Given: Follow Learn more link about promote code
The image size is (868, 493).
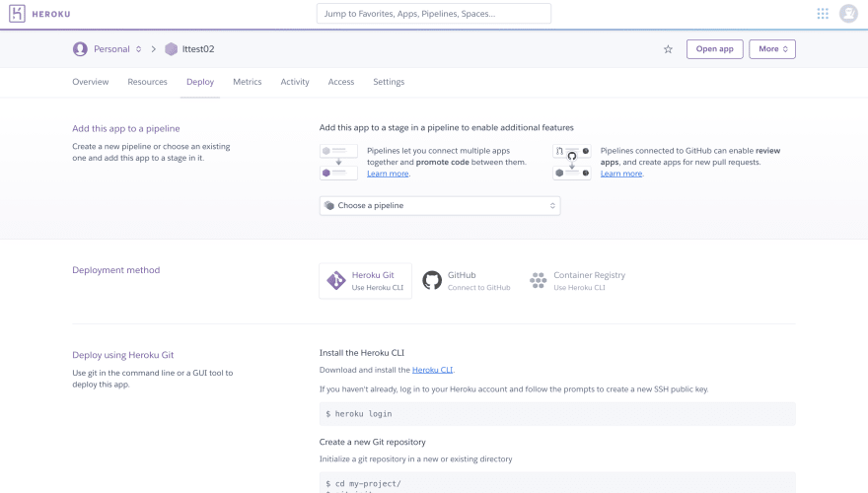Looking at the screenshot, I should (388, 174).
